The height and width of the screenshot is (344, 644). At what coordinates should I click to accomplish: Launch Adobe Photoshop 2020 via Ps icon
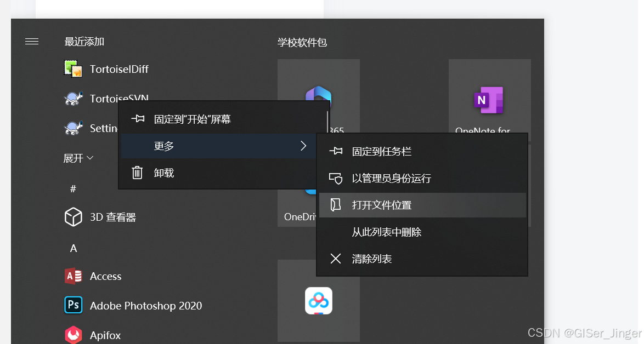click(73, 306)
